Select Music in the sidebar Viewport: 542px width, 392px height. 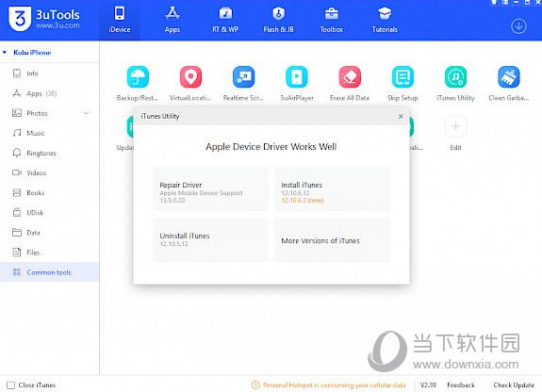pos(49,133)
